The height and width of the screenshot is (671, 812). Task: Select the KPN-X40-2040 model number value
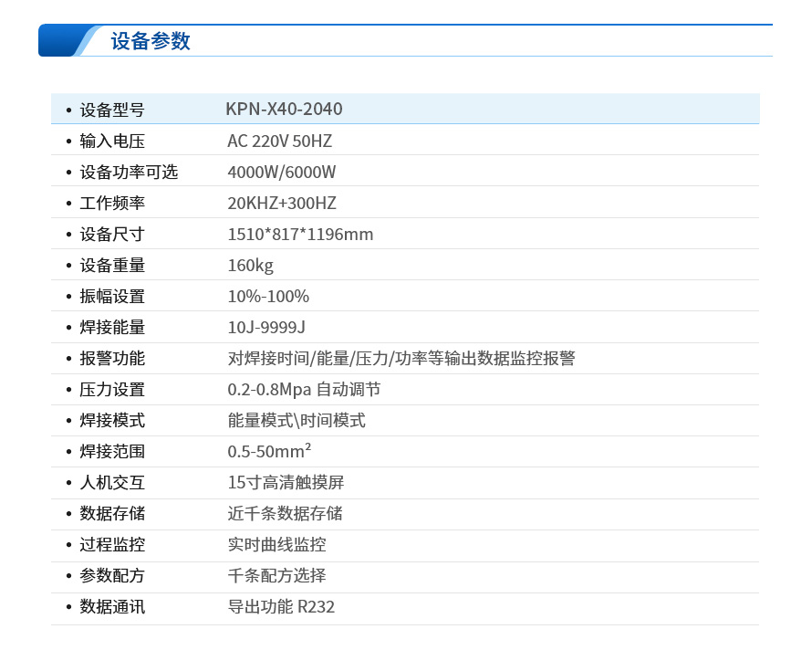(284, 110)
